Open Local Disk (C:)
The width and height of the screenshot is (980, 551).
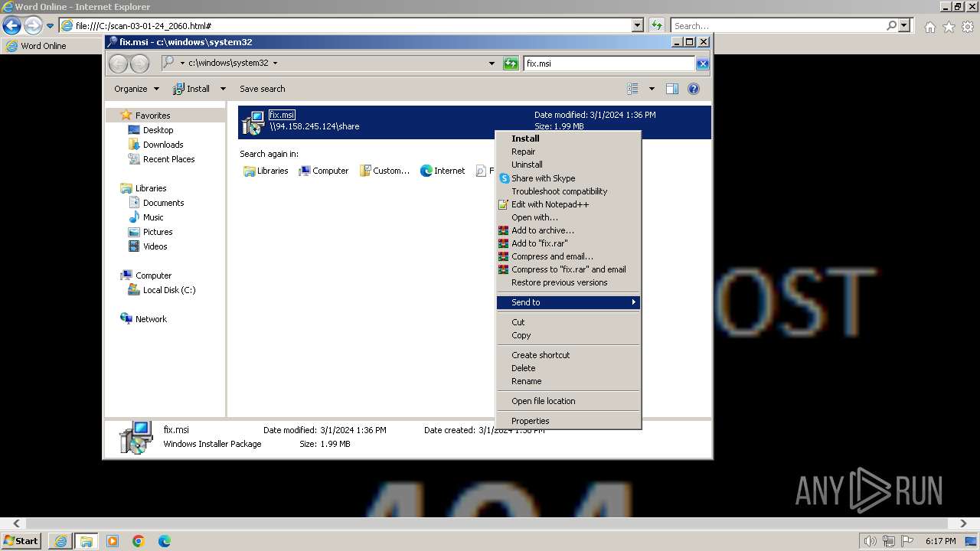[x=168, y=290]
